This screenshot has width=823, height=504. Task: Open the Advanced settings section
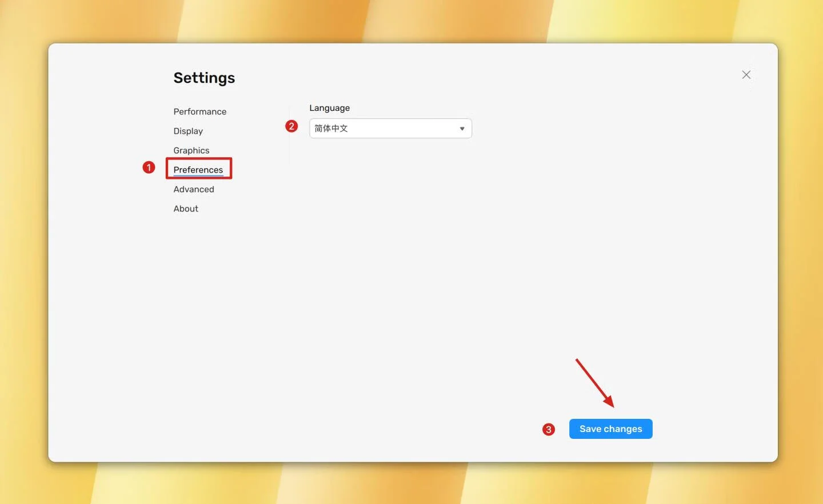(194, 189)
